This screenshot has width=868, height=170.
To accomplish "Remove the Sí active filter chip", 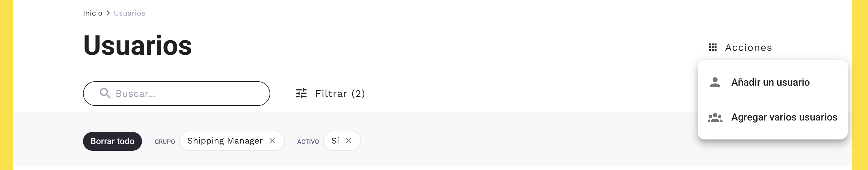I will pyautogui.click(x=349, y=141).
